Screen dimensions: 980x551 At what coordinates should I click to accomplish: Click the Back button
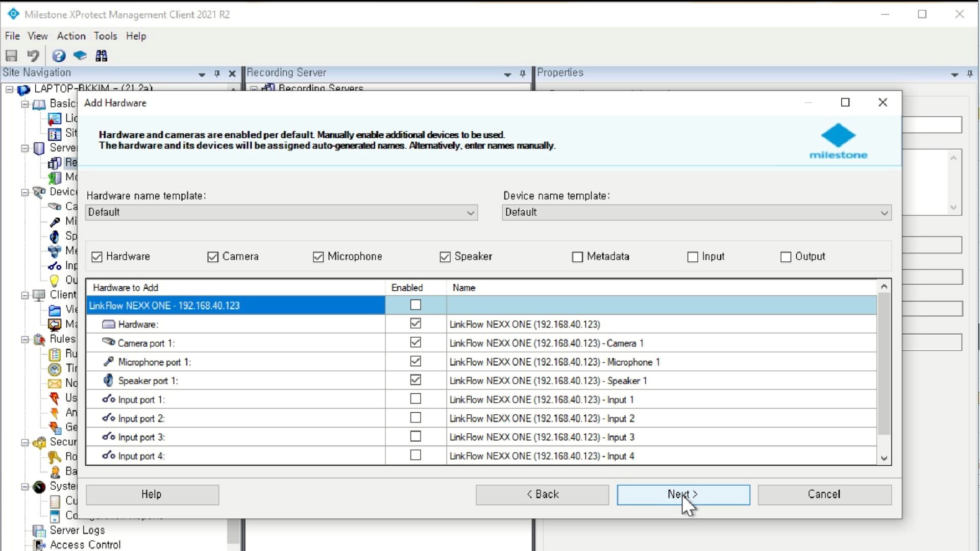click(542, 495)
